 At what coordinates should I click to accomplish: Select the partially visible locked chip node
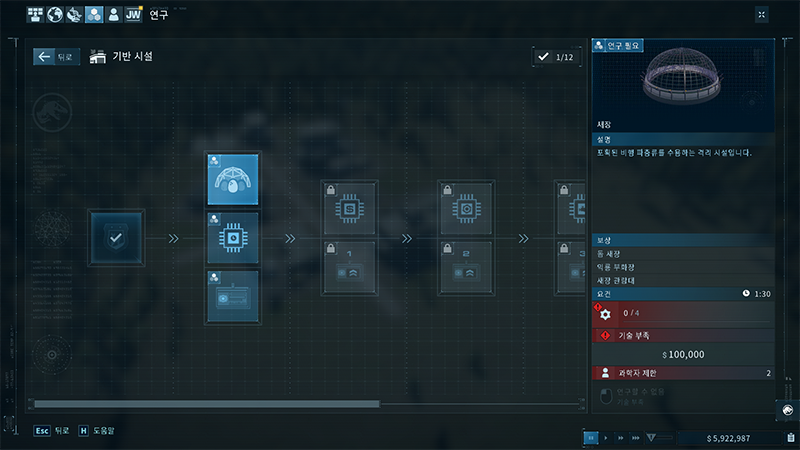coord(571,209)
